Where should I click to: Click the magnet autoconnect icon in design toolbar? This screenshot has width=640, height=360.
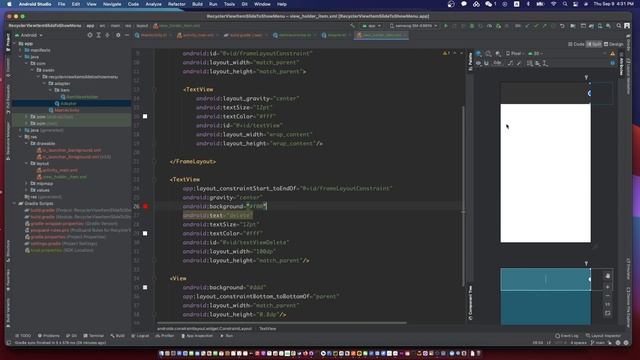[487, 63]
